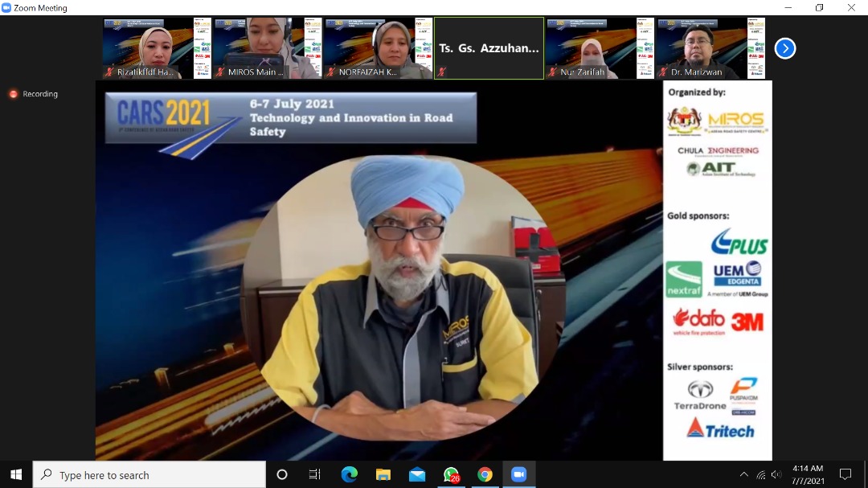Launch Microsoft Edge from taskbar
The height and width of the screenshot is (488, 868).
coord(350,474)
